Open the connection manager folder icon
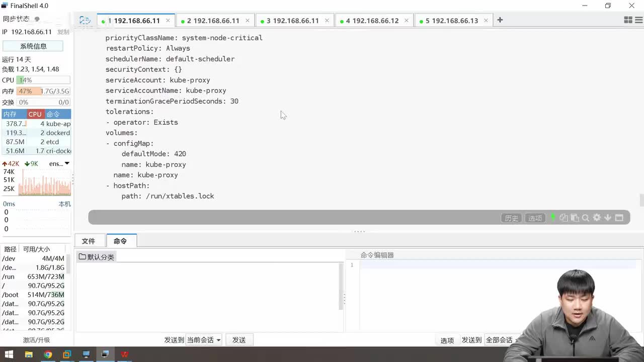Viewport: 644px width, 362px height. tap(85, 20)
